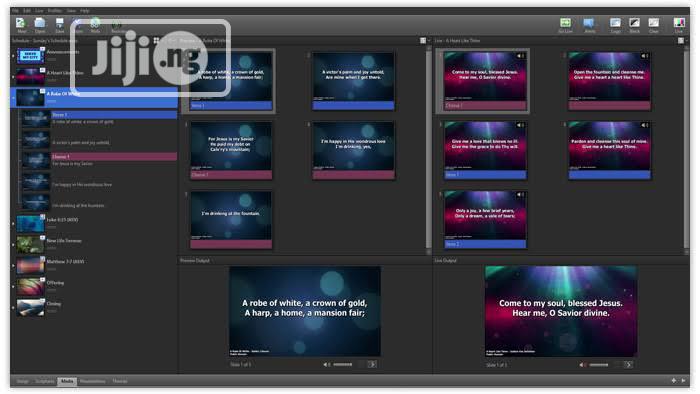Mute the Preview Output audio
This screenshot has height=394, width=700.
(326, 365)
